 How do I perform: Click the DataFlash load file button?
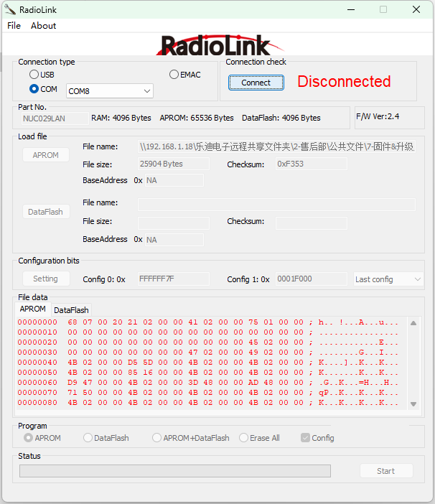[46, 212]
